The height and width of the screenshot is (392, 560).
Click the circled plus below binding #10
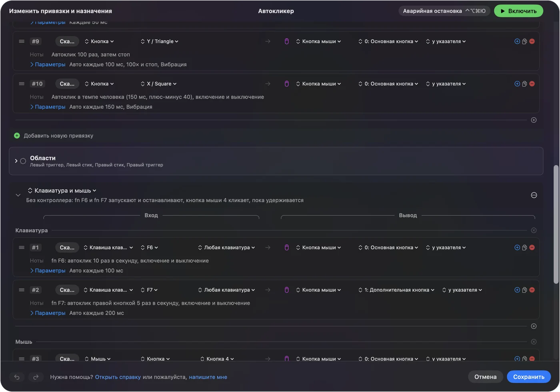534,120
